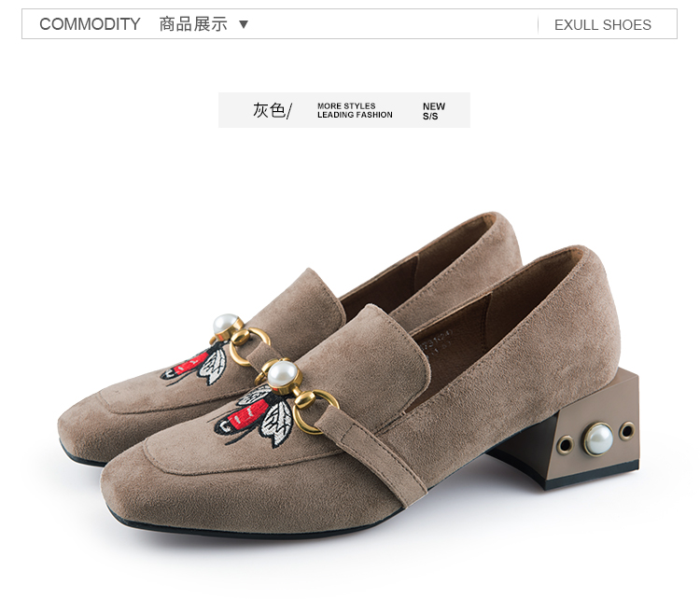Click the right eyelet rivet on heel

627,431
